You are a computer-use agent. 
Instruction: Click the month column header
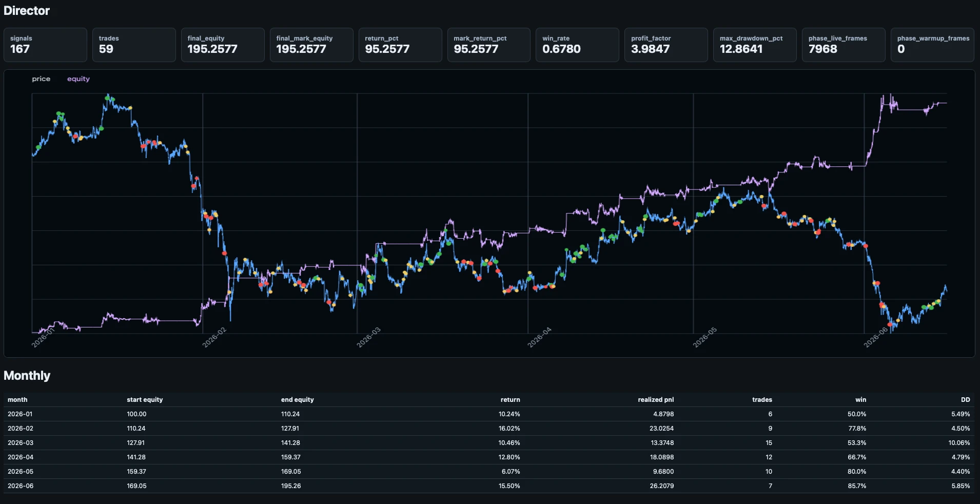pos(17,400)
